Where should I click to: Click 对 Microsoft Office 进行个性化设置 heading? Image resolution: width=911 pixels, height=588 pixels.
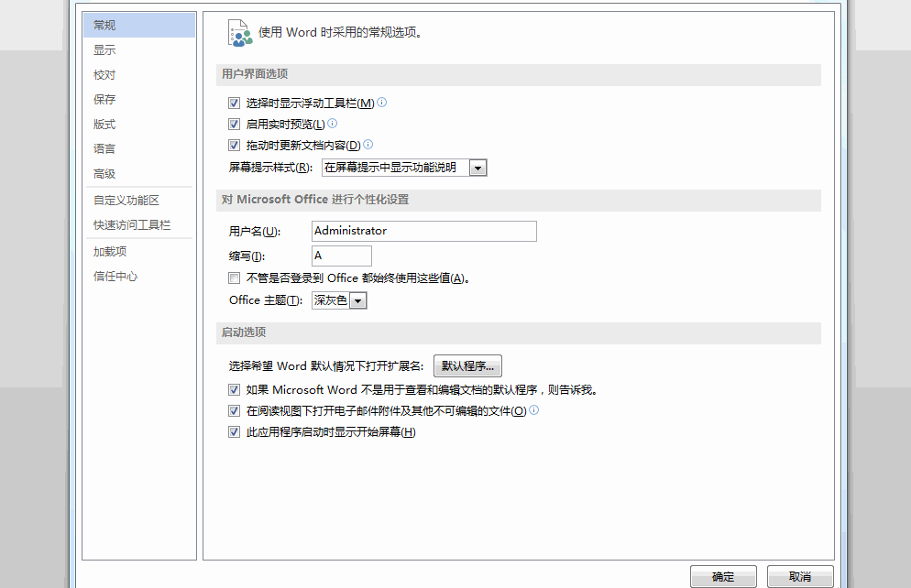pyautogui.click(x=315, y=199)
